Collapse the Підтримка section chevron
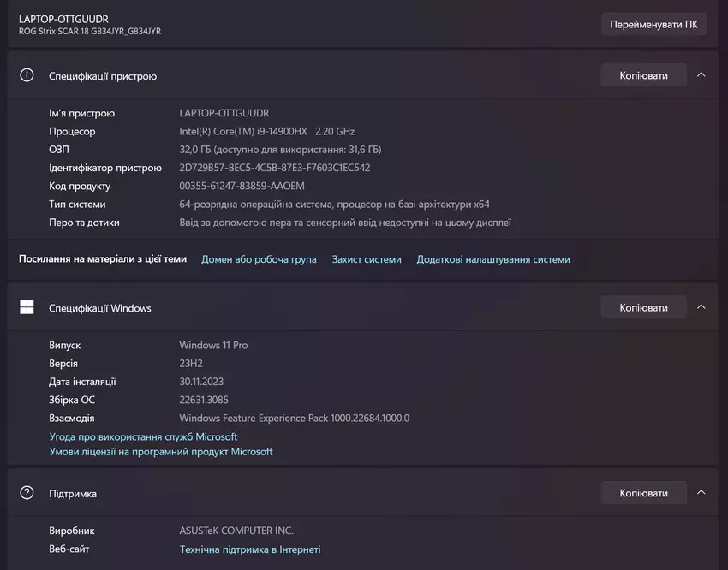Viewport: 728px width, 570px height. click(701, 493)
